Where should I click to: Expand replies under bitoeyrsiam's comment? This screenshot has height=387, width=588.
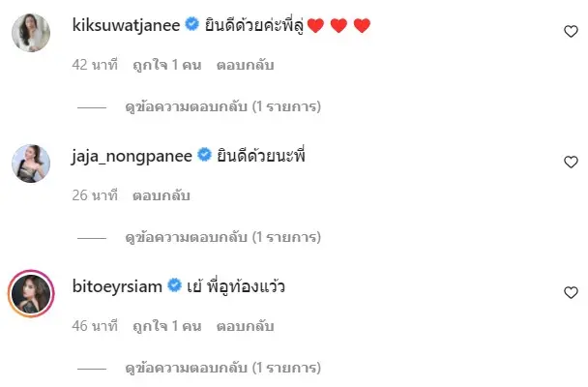tap(222, 369)
